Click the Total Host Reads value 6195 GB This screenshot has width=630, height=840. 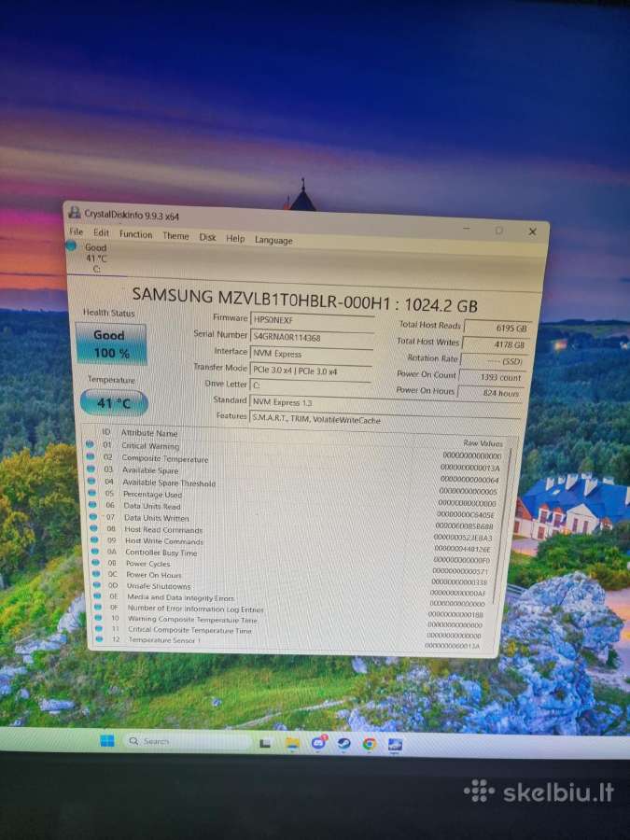pos(497,328)
